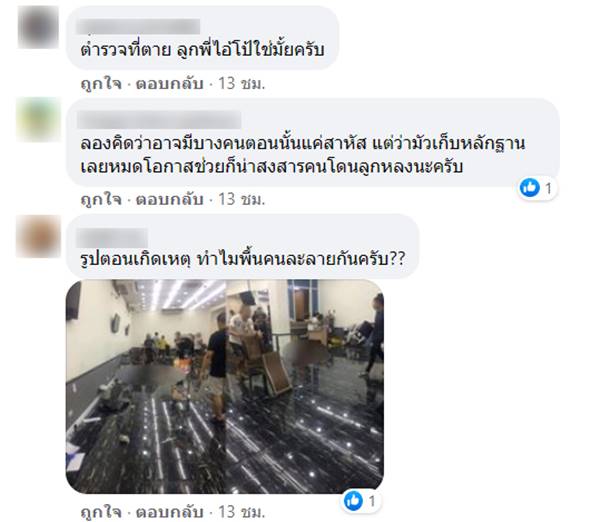600x522 pixels.
Task: Open the second comment's 13 ชม. timestamp
Action: (241, 199)
